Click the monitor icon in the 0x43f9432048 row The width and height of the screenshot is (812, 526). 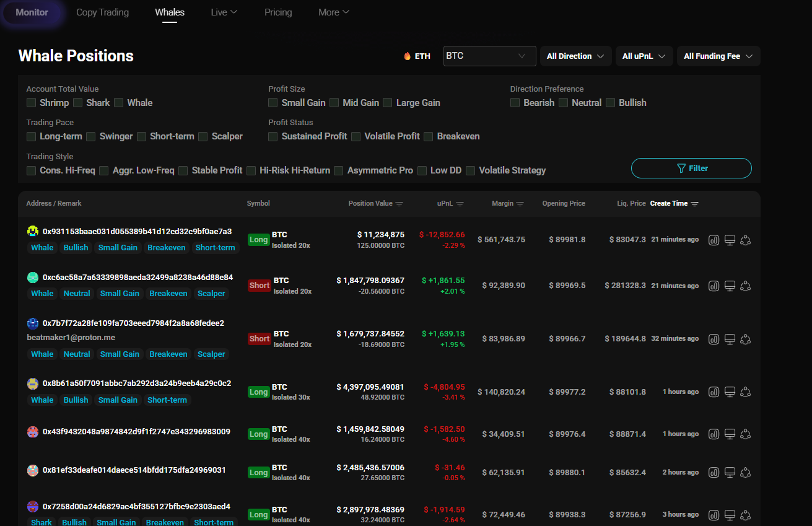click(x=730, y=434)
